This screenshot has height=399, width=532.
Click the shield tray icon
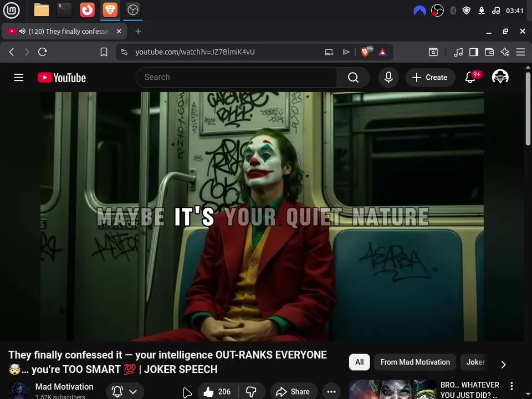(x=467, y=11)
